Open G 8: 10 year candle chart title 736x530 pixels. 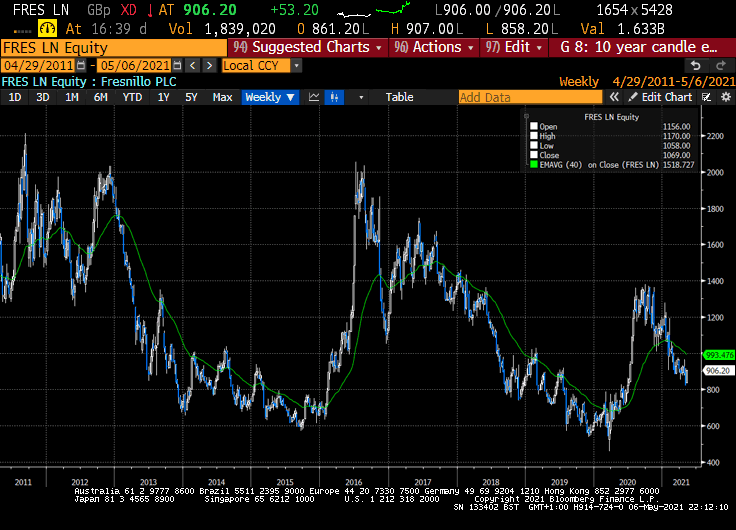[x=639, y=47]
